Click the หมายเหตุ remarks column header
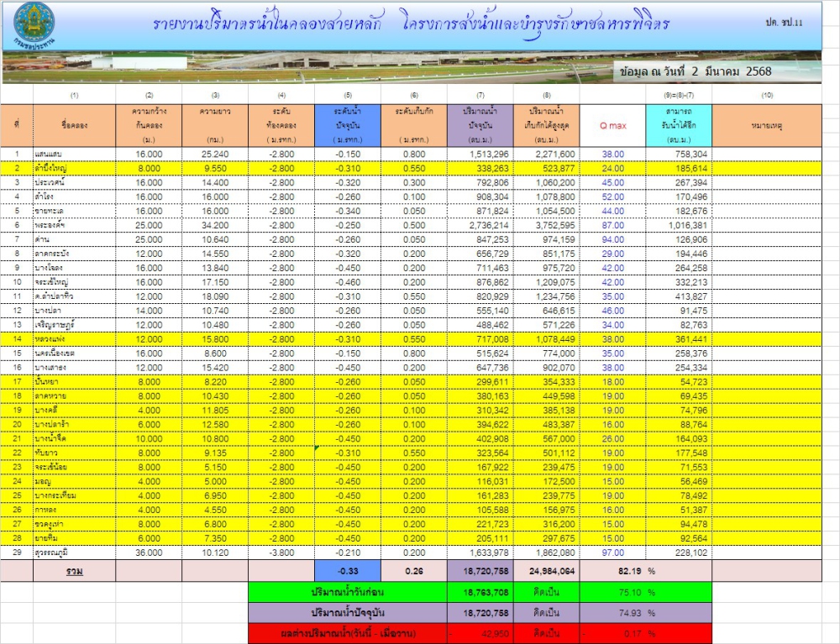The image size is (840, 644). 767,125
